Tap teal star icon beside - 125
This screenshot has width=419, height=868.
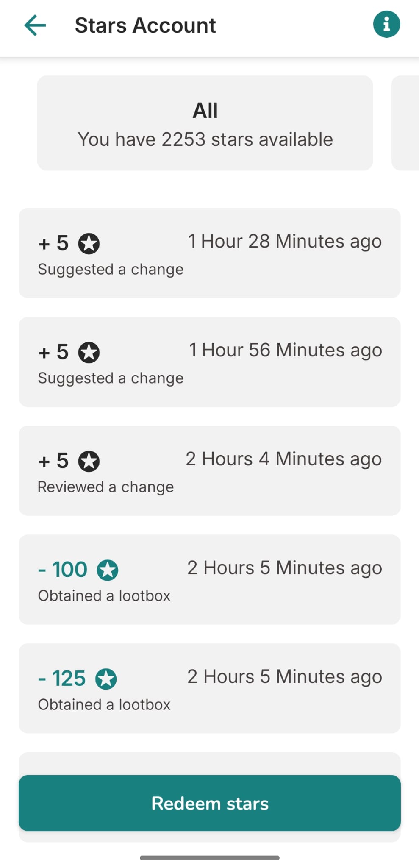106,679
